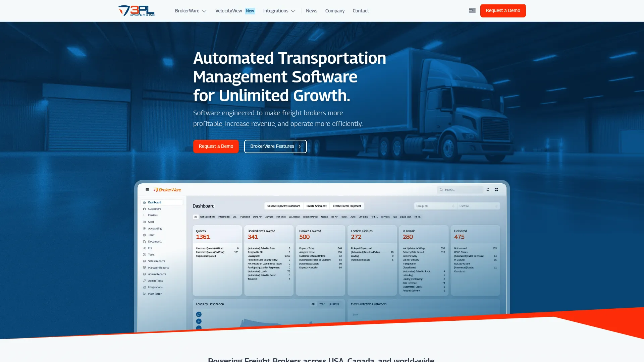Click Create Parcel Shipment button
This screenshot has width=644, height=362.
pos(347,206)
